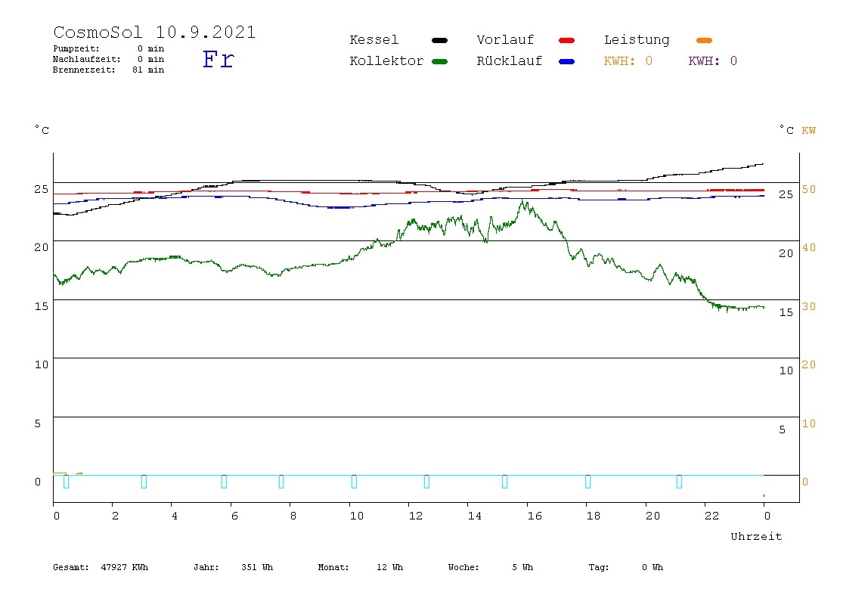Select the 'Pumpzeit:' label

point(76,48)
